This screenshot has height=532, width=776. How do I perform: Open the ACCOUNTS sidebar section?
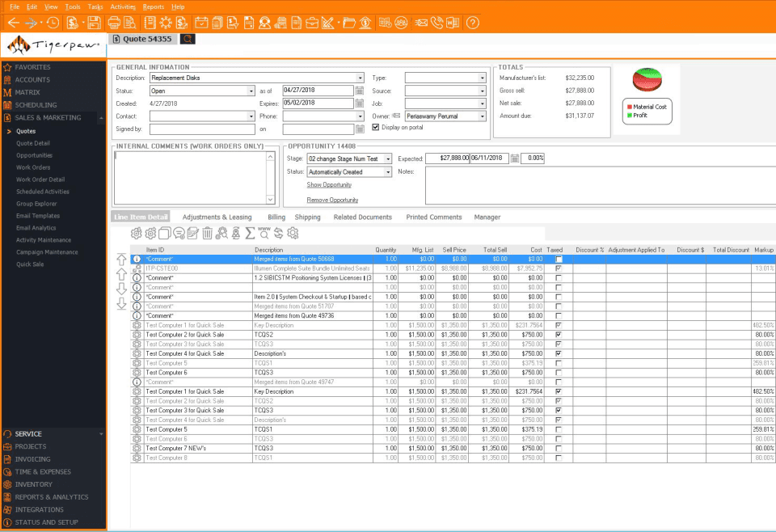(32, 80)
